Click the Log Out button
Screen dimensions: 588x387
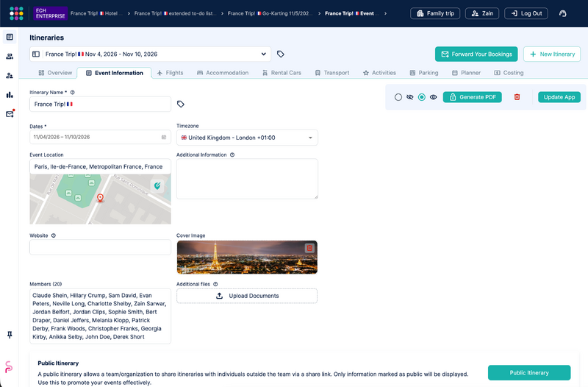pyautogui.click(x=526, y=13)
